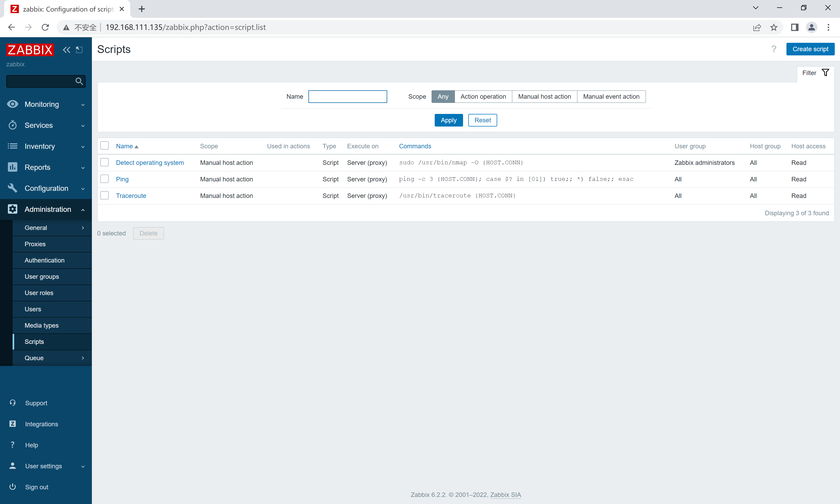Click the Configuration wrench icon
840x504 pixels.
tap(13, 188)
